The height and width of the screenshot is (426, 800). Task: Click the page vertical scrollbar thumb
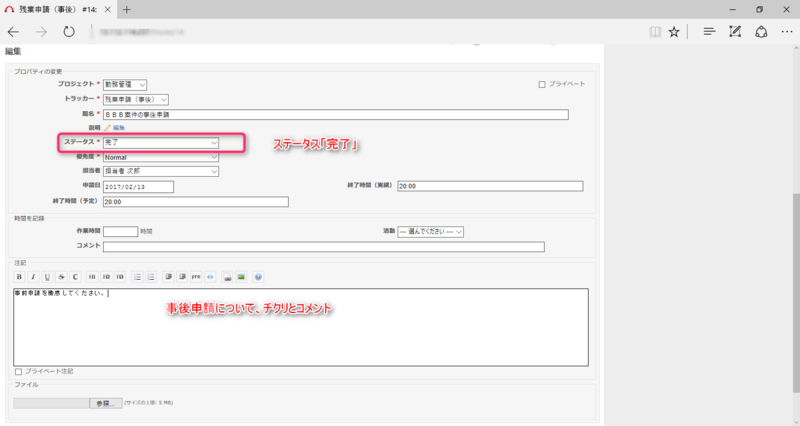(x=796, y=293)
